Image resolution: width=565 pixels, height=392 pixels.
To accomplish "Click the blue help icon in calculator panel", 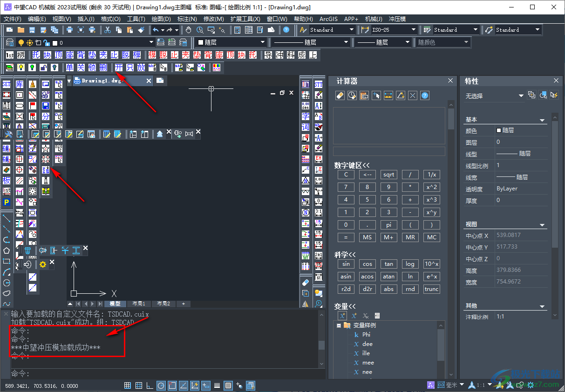I will (424, 95).
